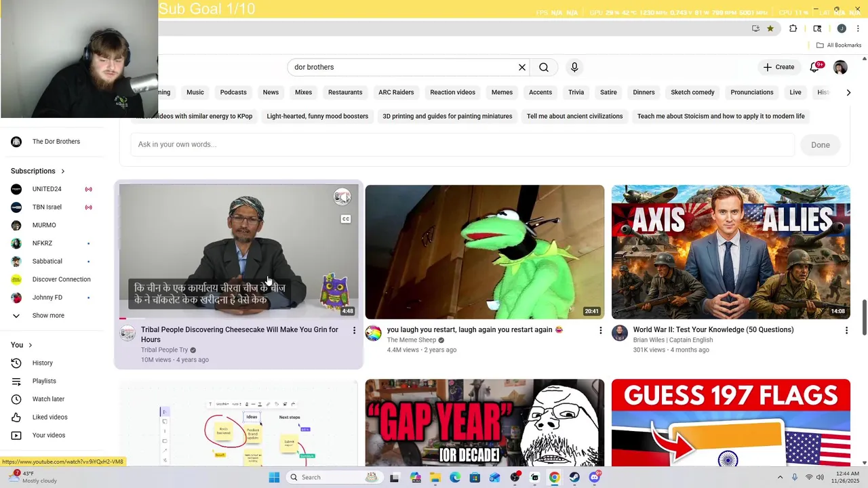Select the ARC Raiders filter chip
Image resolution: width=868 pixels, height=488 pixels.
click(396, 92)
